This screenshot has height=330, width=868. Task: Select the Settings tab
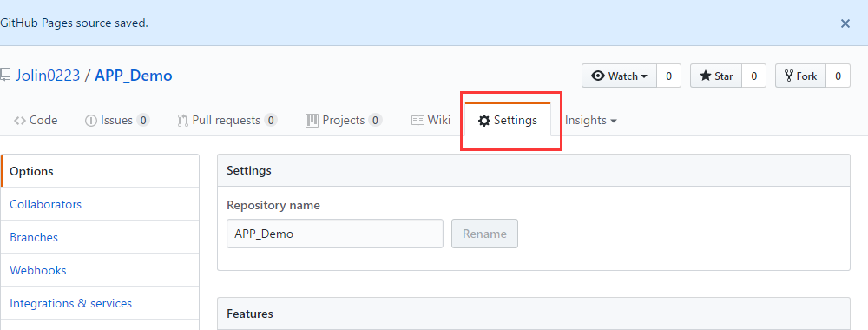(508, 120)
